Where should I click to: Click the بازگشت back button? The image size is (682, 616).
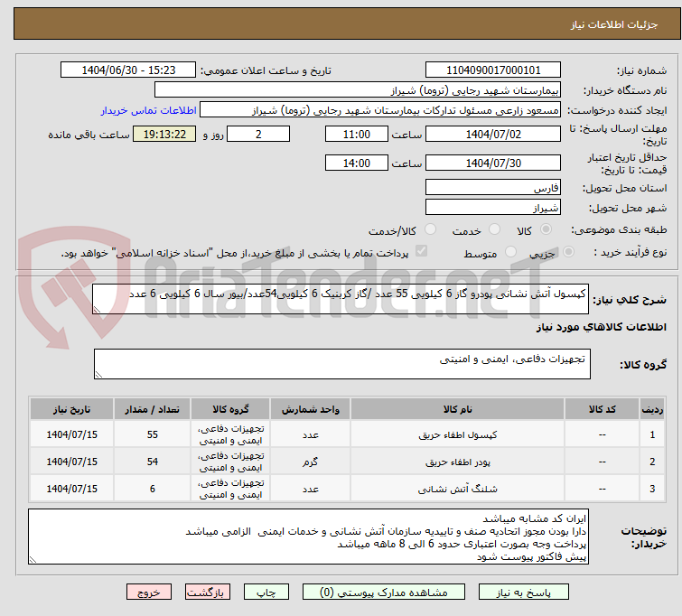coord(209,593)
